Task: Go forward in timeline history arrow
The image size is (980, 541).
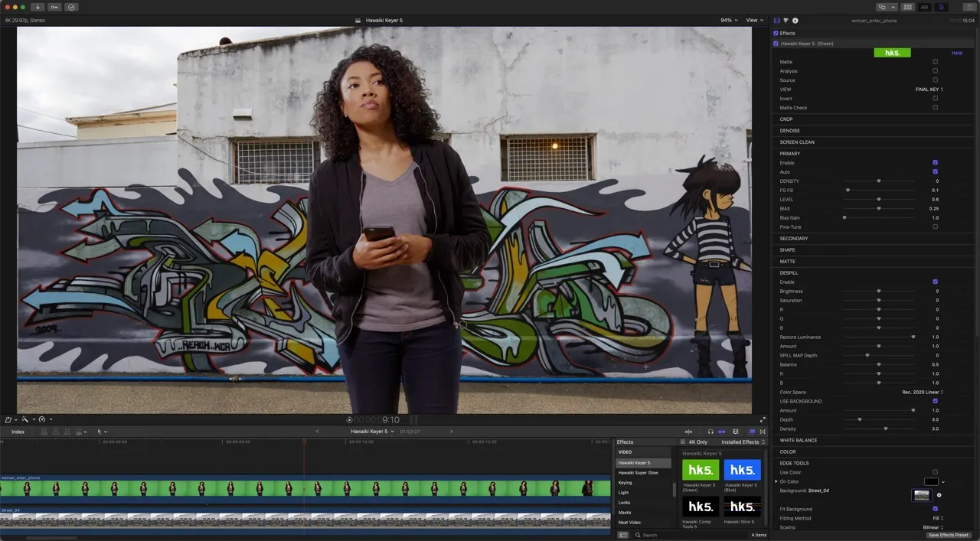Action: (451, 432)
